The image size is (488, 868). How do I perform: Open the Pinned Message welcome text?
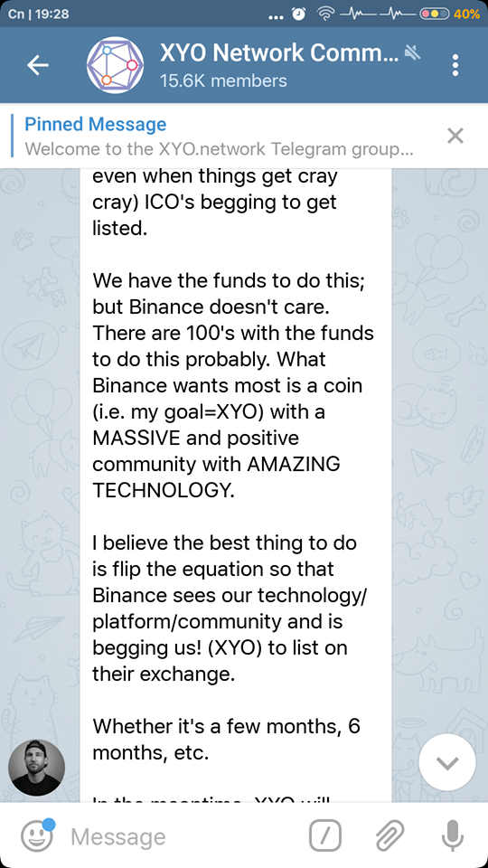[219, 149]
